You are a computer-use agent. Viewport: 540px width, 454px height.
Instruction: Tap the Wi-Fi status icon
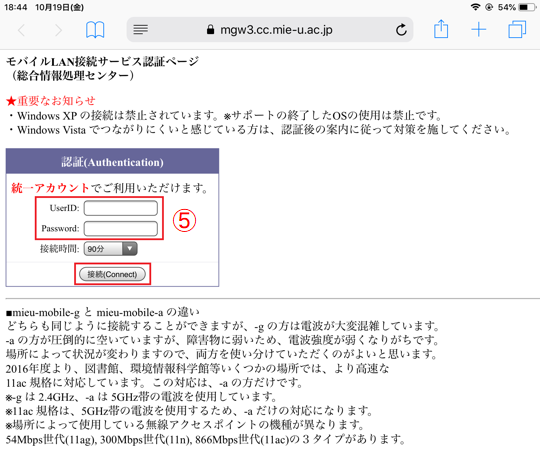click(476, 7)
